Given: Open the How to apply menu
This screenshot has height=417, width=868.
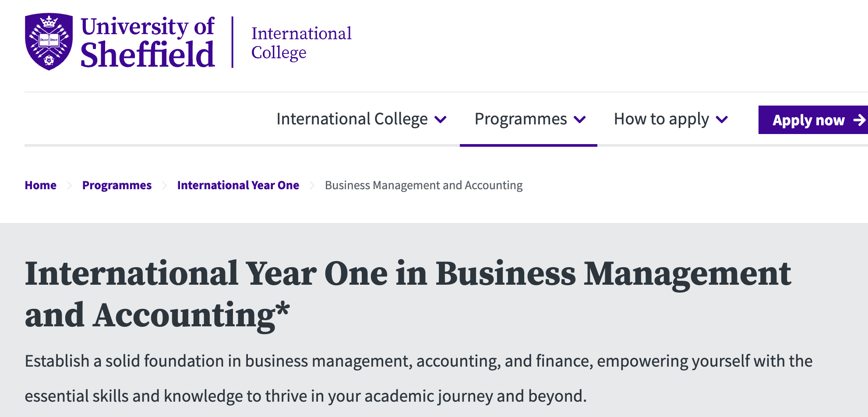Looking at the screenshot, I should click(x=661, y=119).
